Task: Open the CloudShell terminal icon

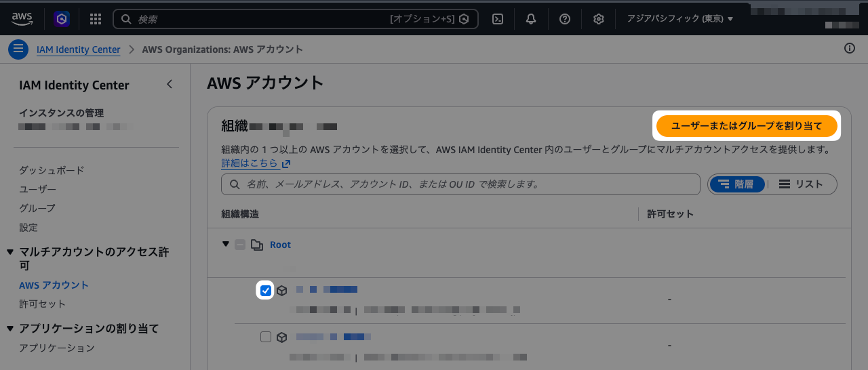Action: [x=498, y=19]
